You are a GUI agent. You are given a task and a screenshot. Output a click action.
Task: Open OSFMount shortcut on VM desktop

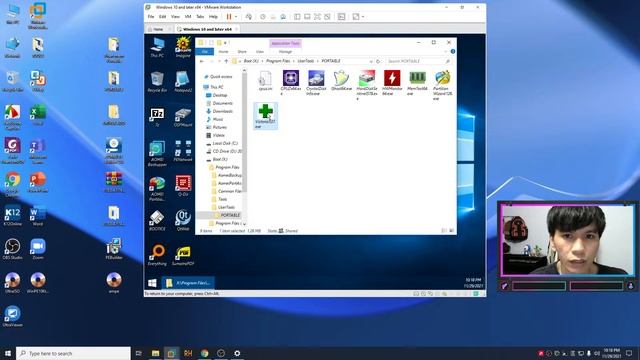(183, 118)
